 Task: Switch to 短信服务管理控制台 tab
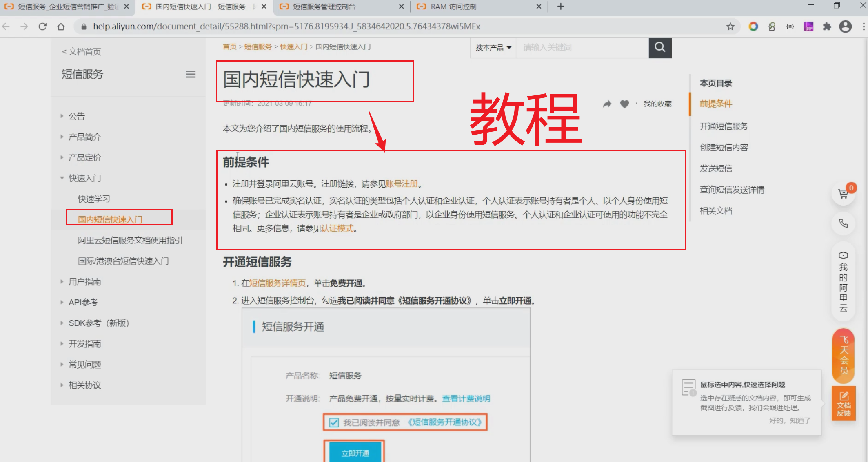[324, 7]
